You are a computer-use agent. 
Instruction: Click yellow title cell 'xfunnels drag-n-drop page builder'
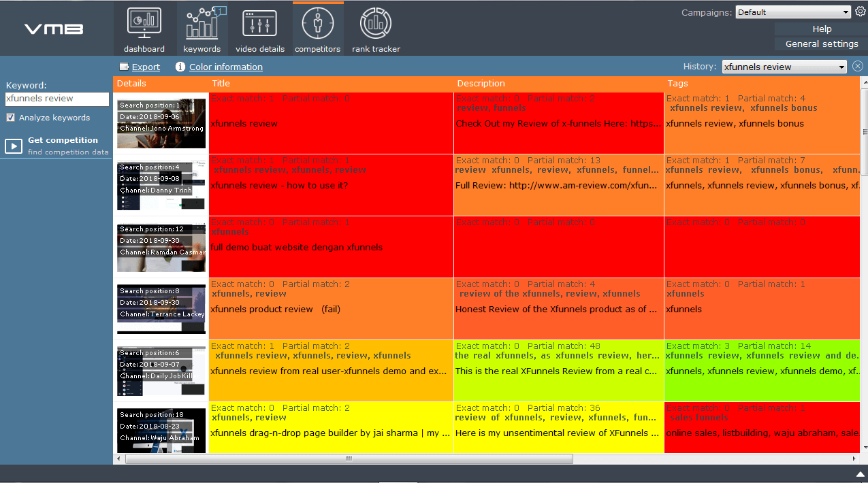(x=331, y=427)
